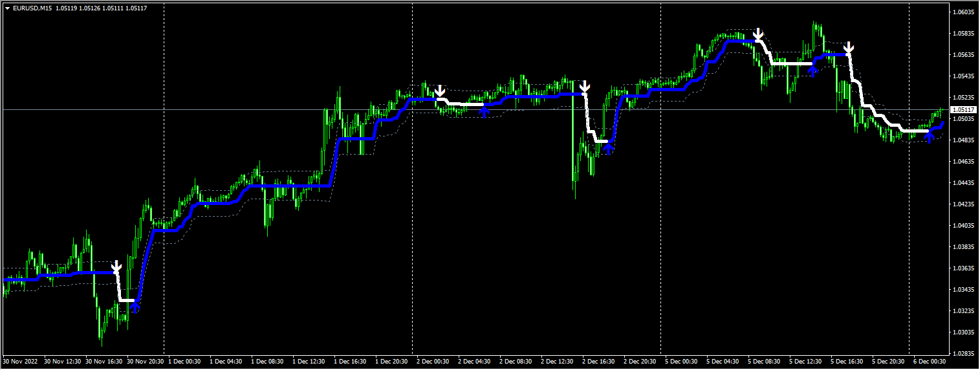Viewport: 980px width, 370px height.
Task: Click the 5 Dec 04:30 time label
Action: [x=723, y=362]
